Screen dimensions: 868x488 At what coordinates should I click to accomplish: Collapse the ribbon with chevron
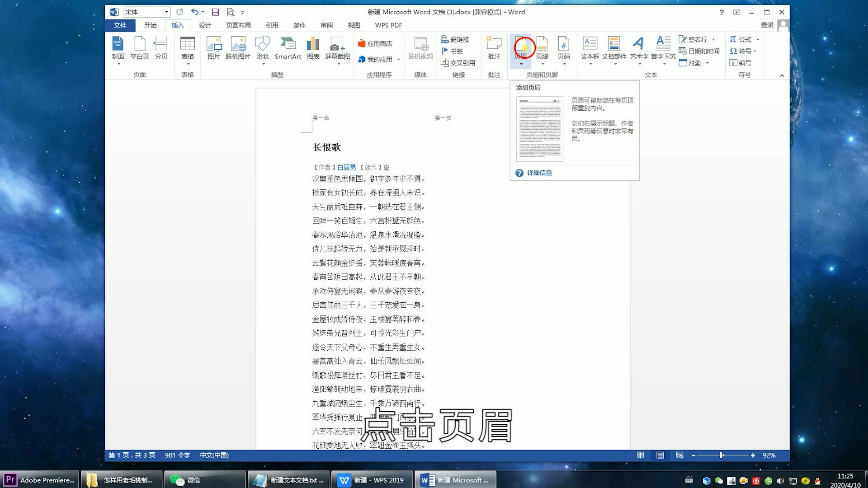(782, 75)
